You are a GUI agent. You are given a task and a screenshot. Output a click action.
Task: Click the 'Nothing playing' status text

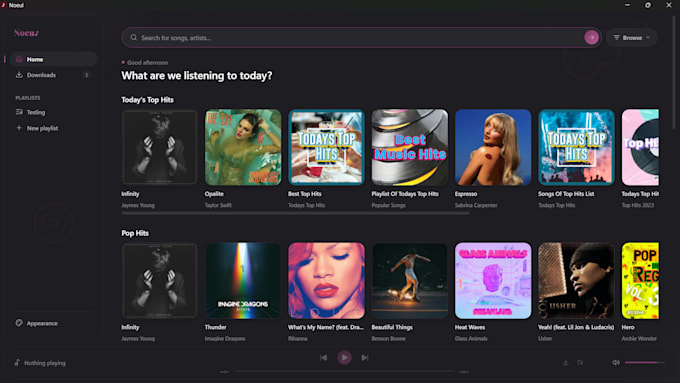pyautogui.click(x=45, y=363)
